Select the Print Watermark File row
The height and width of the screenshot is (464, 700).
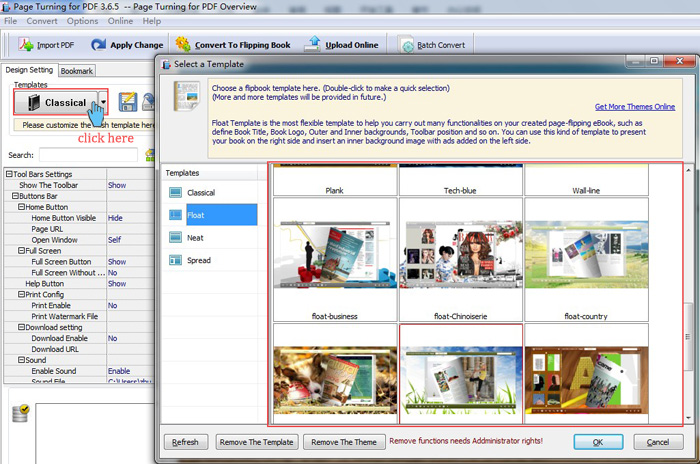(79, 316)
